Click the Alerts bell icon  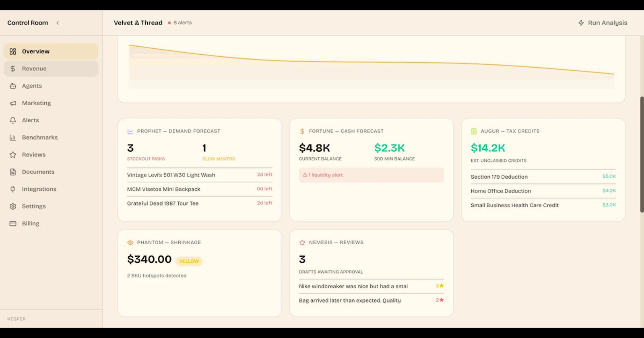13,120
